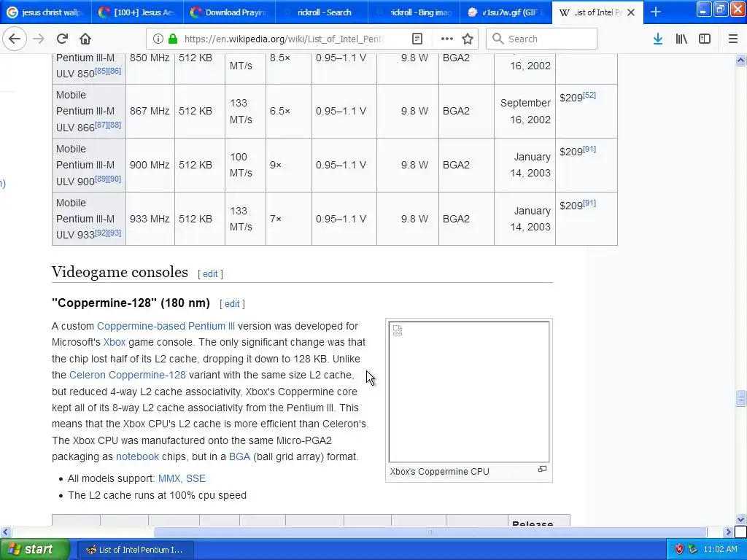
Task: Open the Coppermine-based Pentium III link
Action: (x=166, y=326)
